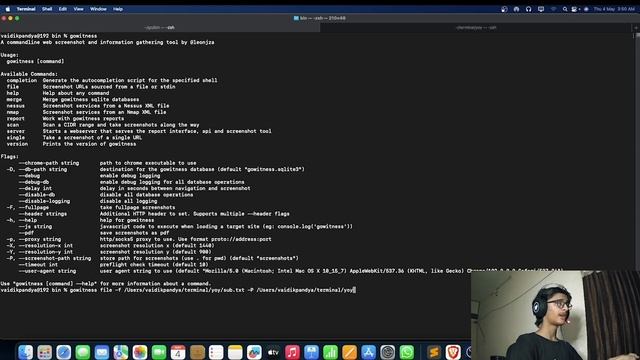Click 'gowitness [command]' usage line

point(35,61)
